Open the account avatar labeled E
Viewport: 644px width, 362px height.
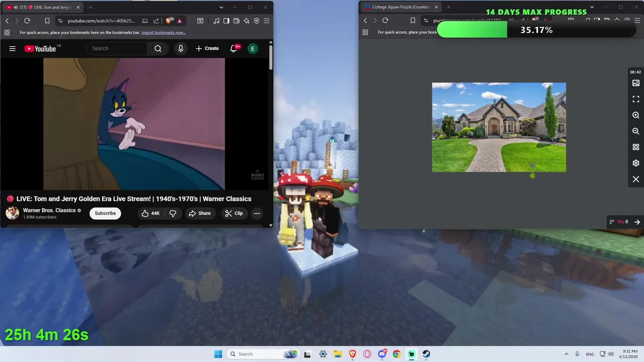point(253,48)
